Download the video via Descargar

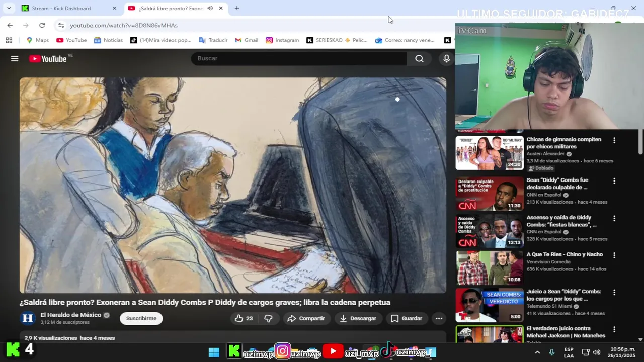coord(358,318)
